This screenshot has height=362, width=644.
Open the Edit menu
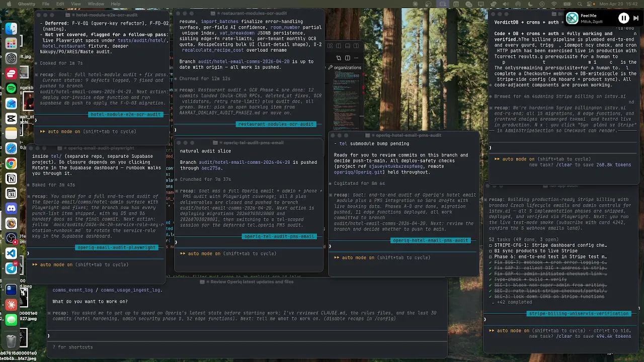pyautogui.click(x=60, y=4)
